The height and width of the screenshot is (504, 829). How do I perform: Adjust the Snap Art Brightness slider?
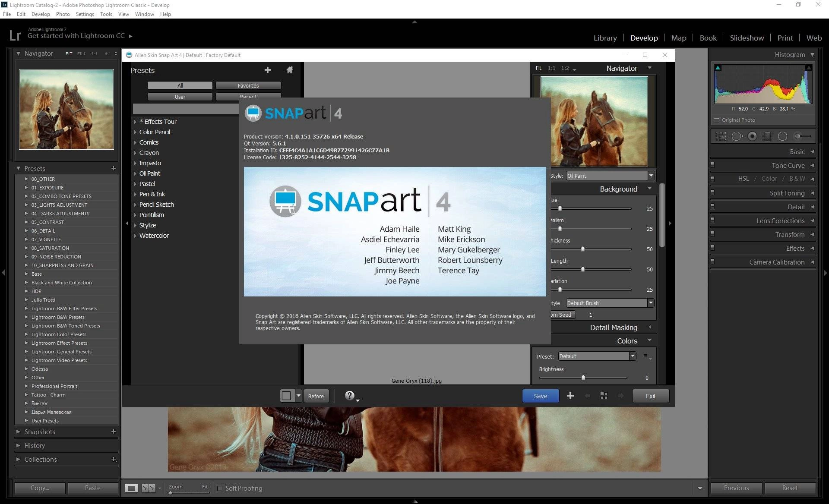tap(583, 378)
